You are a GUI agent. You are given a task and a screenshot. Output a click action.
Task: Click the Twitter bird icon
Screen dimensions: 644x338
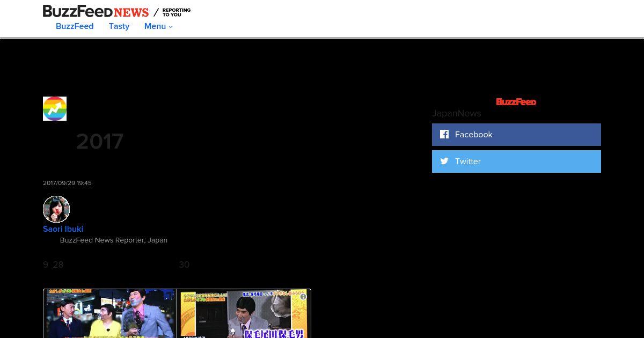coord(444,161)
